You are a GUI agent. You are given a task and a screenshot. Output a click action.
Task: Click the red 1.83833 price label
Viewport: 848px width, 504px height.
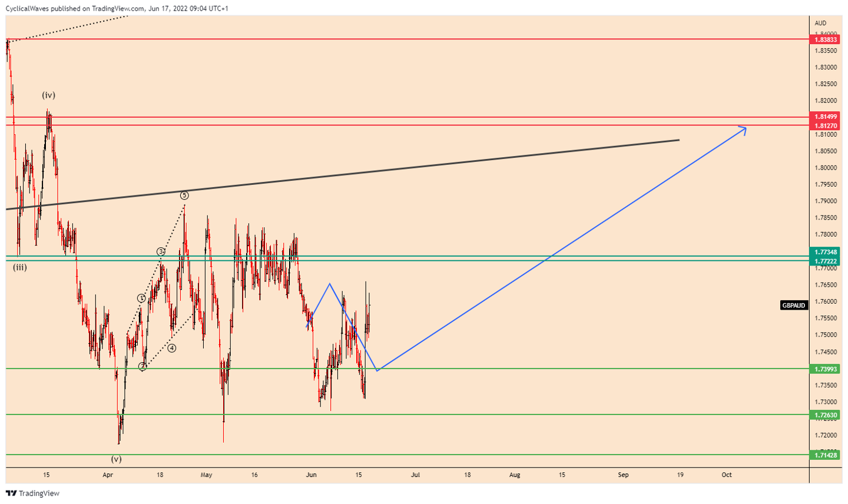point(825,39)
